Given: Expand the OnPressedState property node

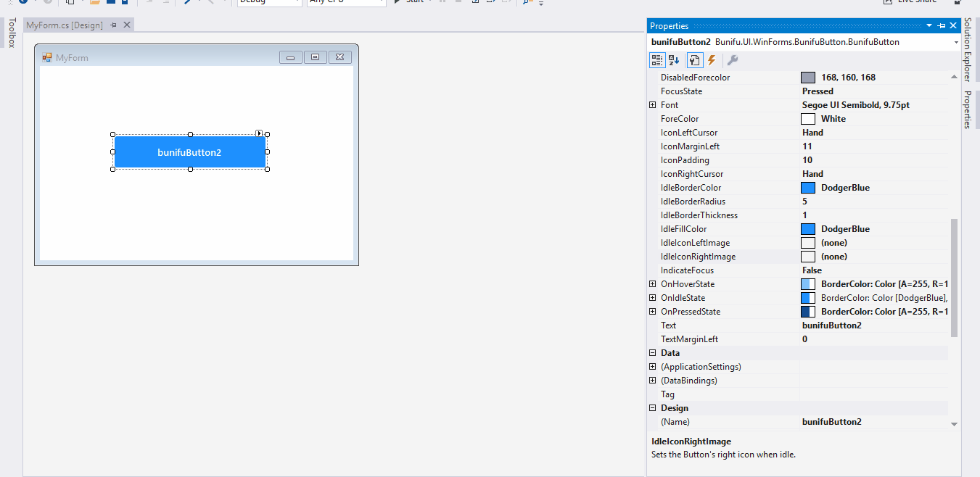Looking at the screenshot, I should [x=653, y=312].
